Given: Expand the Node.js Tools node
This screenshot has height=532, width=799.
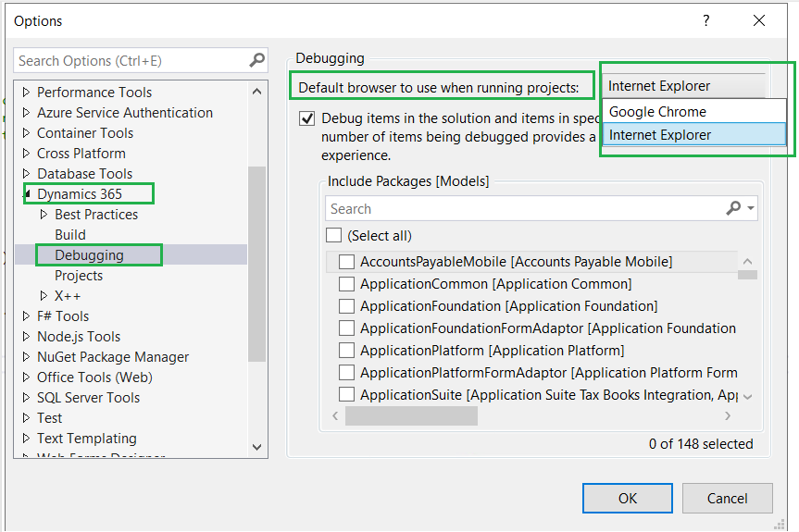Looking at the screenshot, I should click(27, 337).
